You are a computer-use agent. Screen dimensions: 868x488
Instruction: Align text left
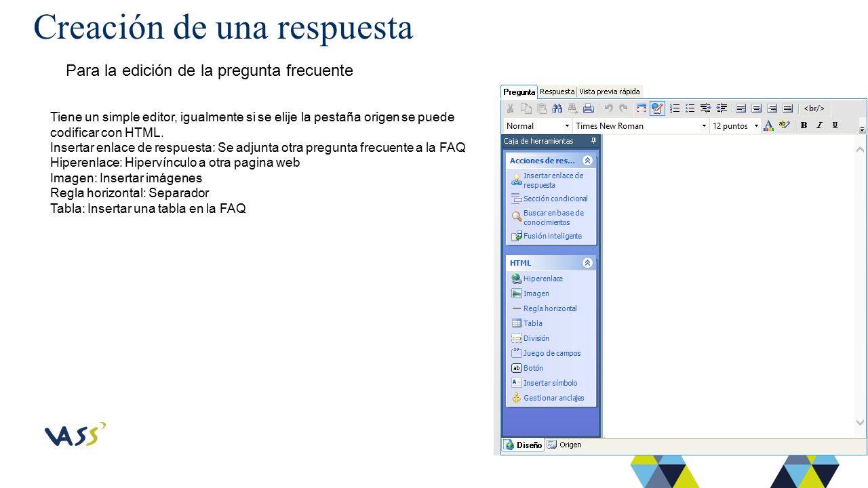[741, 108]
